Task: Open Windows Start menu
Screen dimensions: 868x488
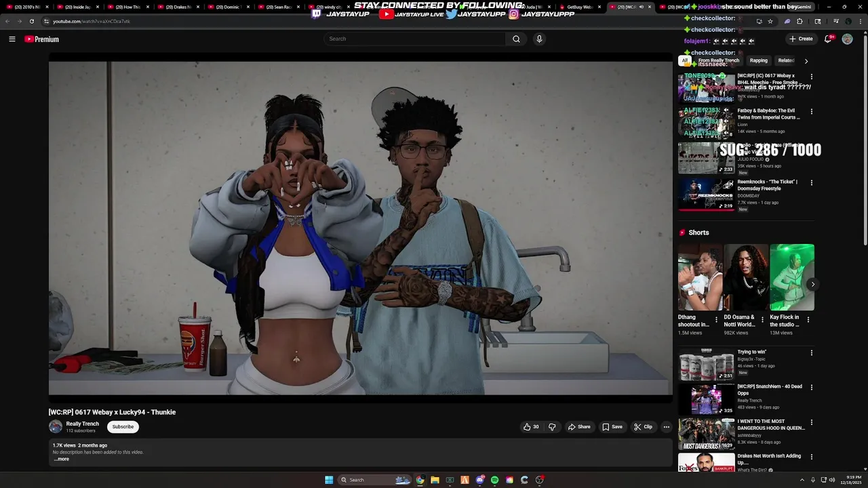Action: coord(329,480)
